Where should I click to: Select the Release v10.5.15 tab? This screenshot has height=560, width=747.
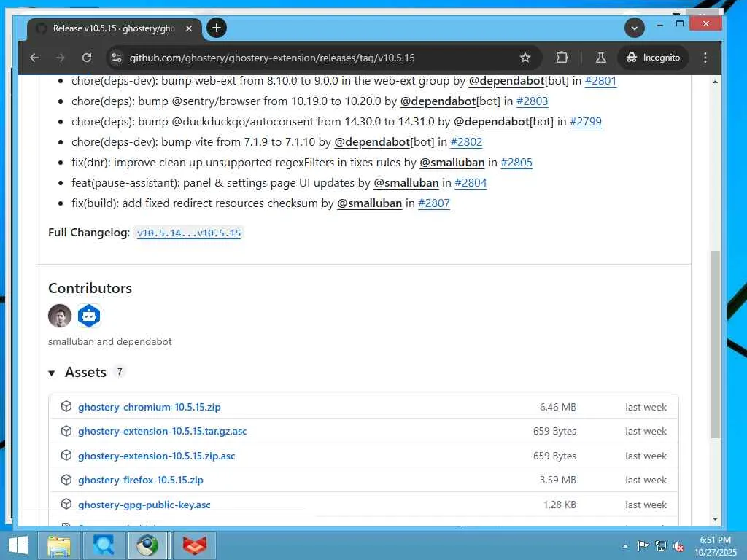pos(115,28)
